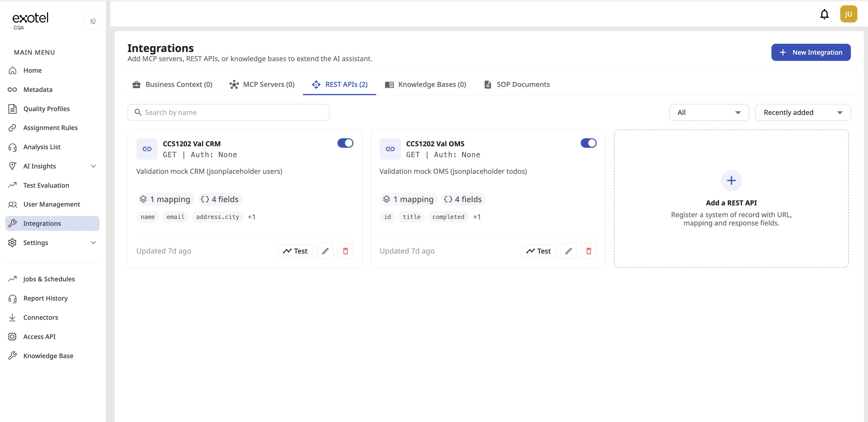
Task: Open Knowledge Base in sidebar
Action: tap(52, 356)
